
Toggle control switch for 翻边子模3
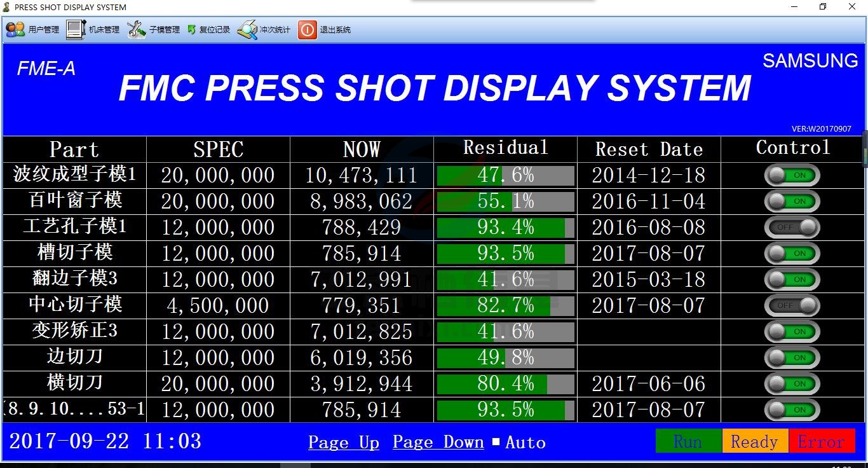792,280
